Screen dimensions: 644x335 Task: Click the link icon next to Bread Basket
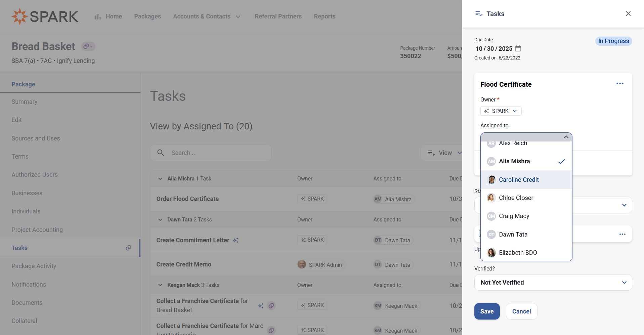[x=88, y=46]
